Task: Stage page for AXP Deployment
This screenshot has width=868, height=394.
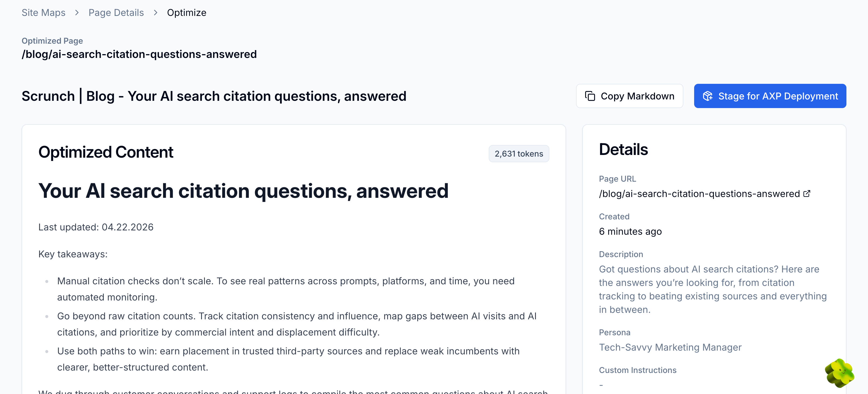Action: tap(770, 96)
